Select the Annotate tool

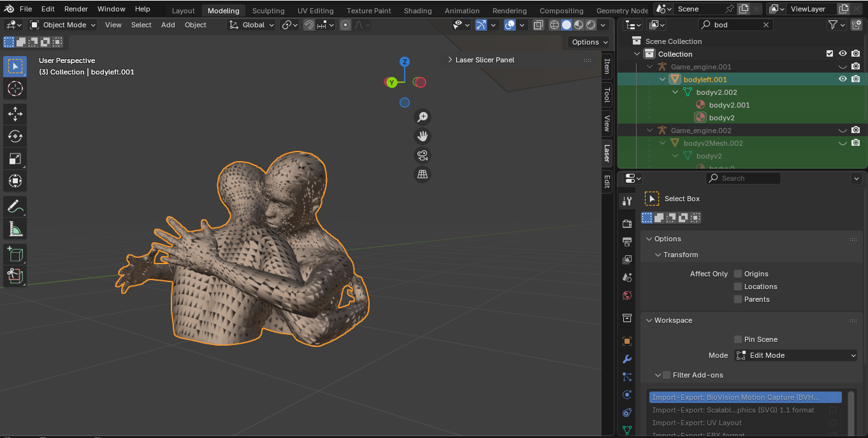click(x=15, y=206)
